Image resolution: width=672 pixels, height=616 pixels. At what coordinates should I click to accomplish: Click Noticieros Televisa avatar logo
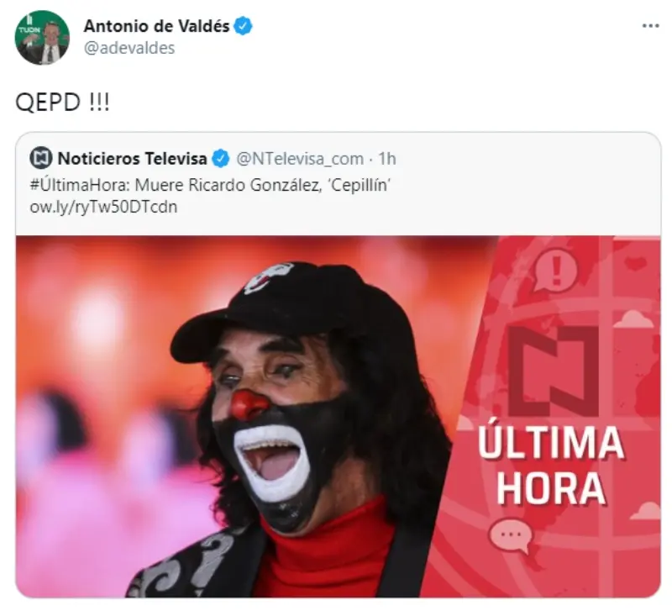point(41,158)
